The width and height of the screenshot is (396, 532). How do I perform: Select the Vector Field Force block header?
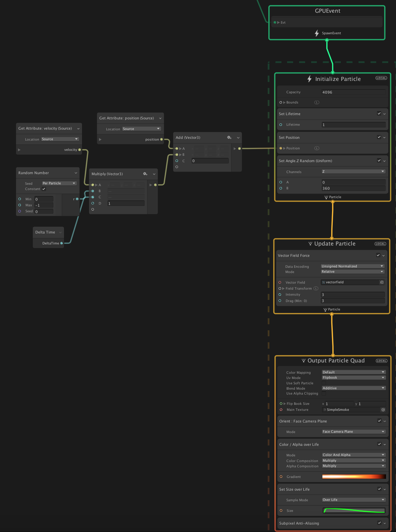pyautogui.click(x=293, y=255)
